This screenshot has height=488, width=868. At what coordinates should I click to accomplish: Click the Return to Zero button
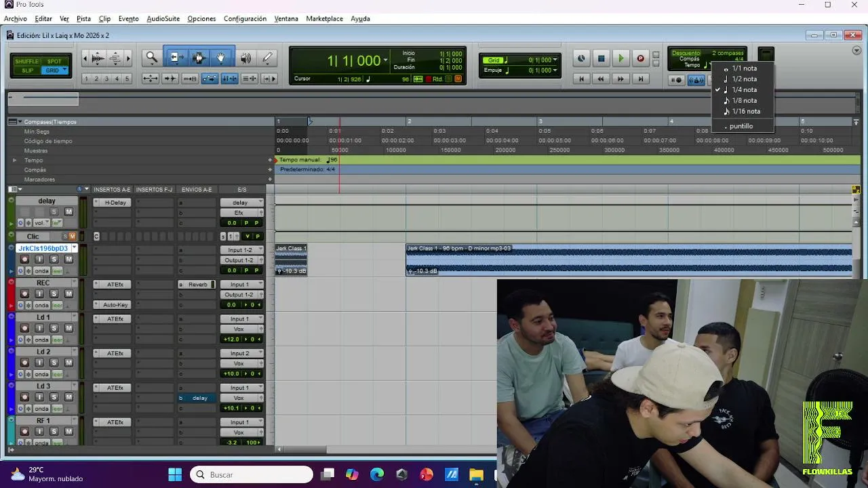(581, 79)
